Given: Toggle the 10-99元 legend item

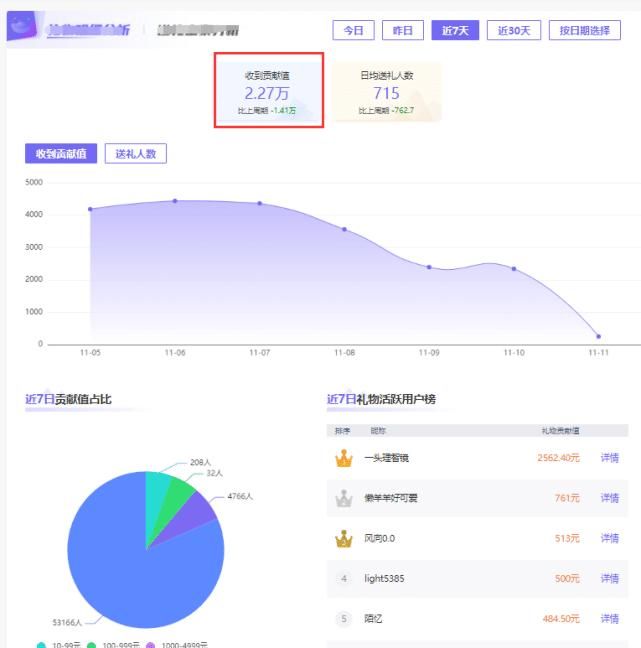Looking at the screenshot, I should pyautogui.click(x=58, y=645).
